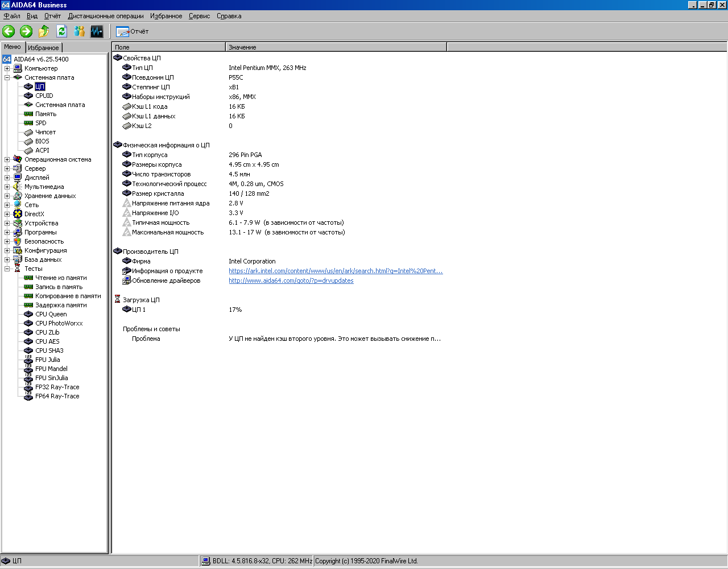This screenshot has height=569, width=728.
Task: Select the Задержка памяти test icon
Action: [28, 305]
